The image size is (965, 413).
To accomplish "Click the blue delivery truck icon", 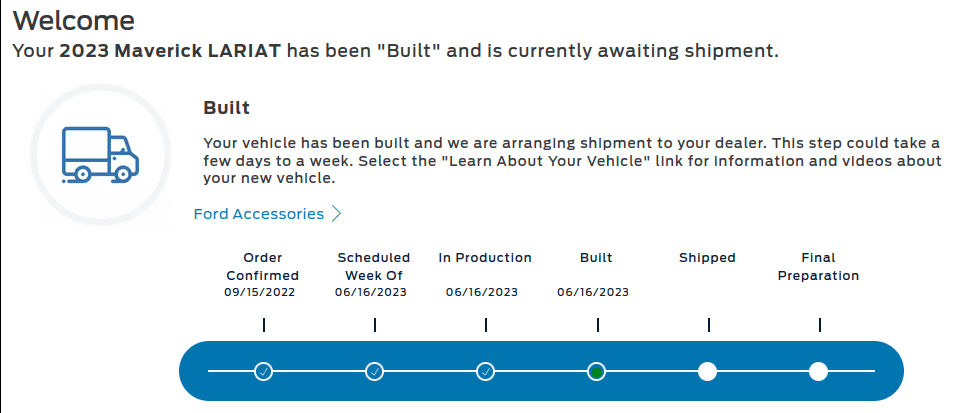I will click(x=100, y=156).
